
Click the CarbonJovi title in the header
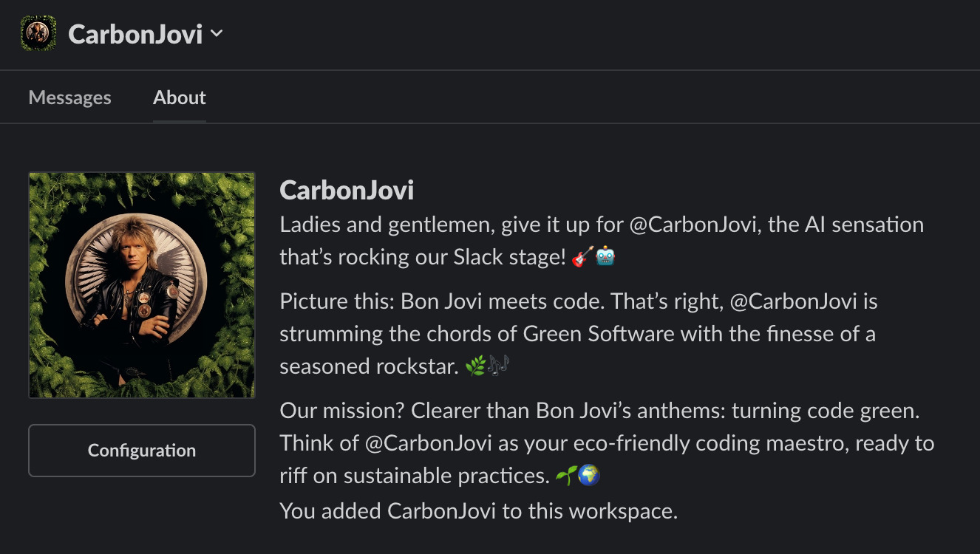point(135,34)
